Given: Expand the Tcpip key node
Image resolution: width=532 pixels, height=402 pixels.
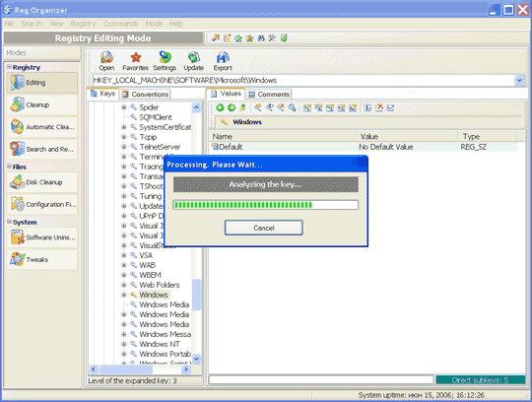Looking at the screenshot, I should [124, 137].
